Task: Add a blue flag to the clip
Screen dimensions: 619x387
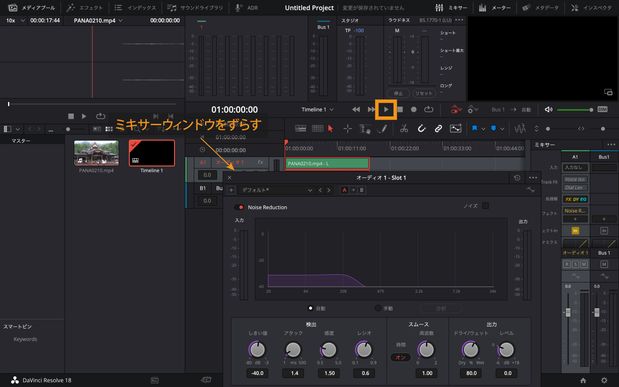Action: coord(474,129)
